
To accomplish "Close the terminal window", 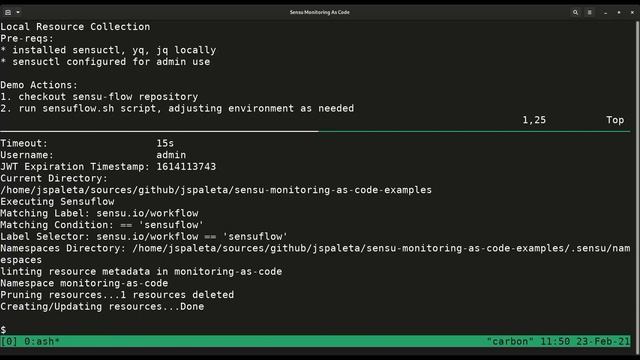I will click(632, 12).
